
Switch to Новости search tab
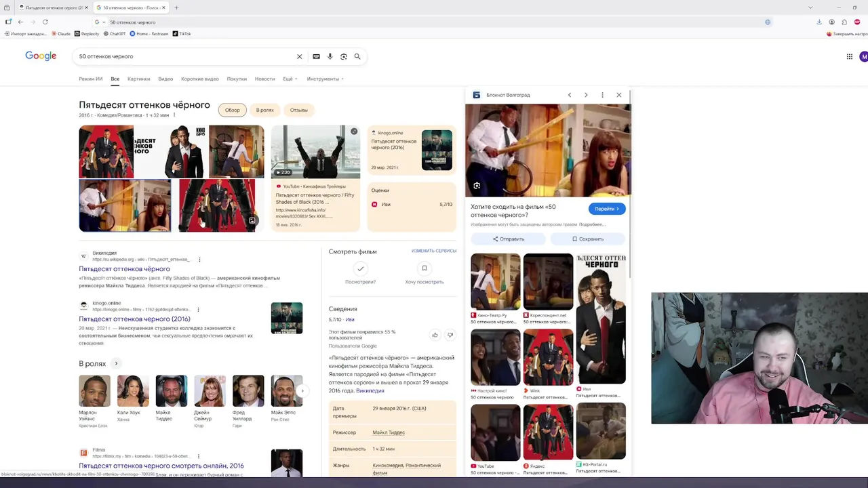tap(264, 79)
